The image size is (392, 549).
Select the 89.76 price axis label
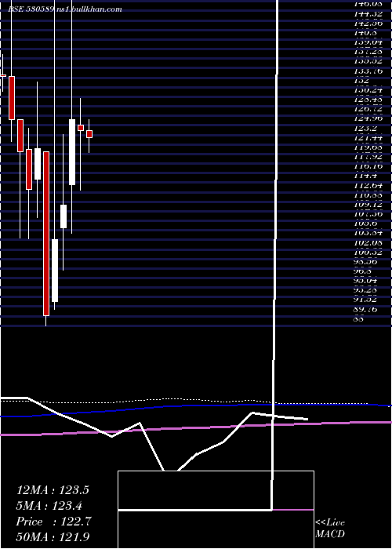pos(366,309)
